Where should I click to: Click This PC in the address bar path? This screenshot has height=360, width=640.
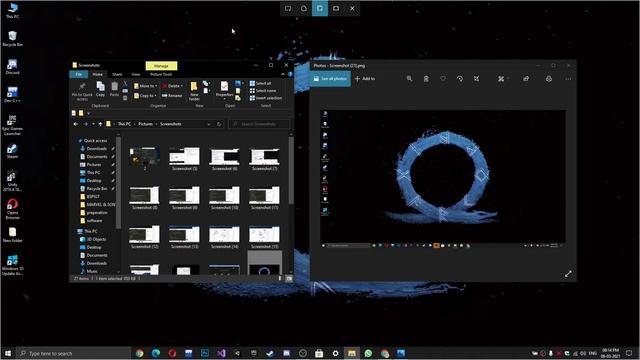[124, 124]
